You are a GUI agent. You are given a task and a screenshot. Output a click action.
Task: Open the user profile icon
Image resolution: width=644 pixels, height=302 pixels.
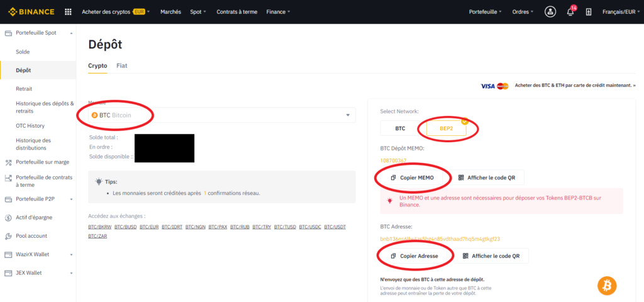coord(550,12)
